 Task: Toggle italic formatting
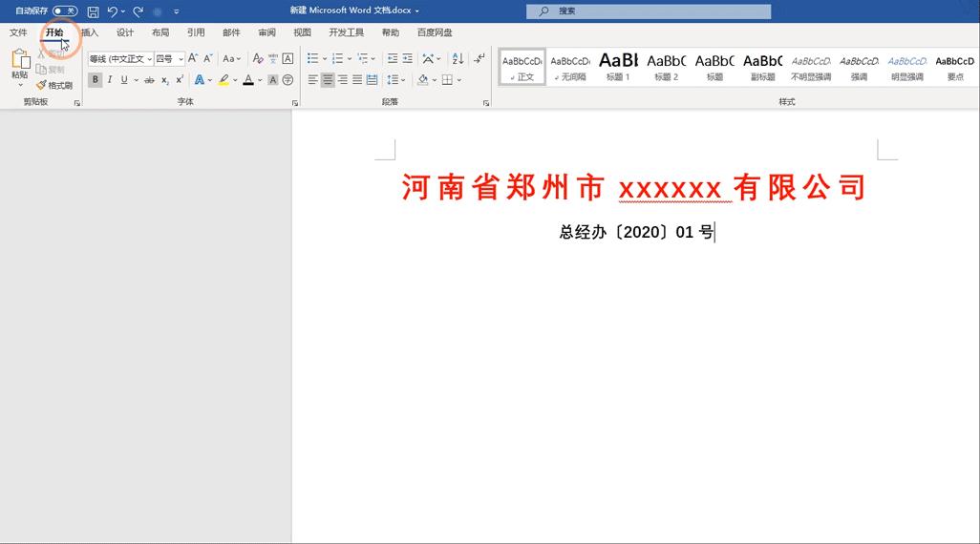click(x=110, y=80)
